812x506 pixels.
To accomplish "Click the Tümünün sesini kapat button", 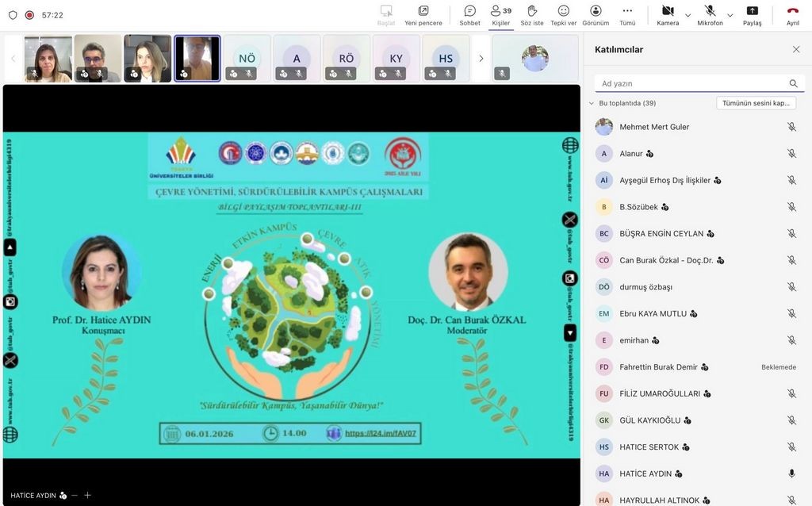I will 756,103.
